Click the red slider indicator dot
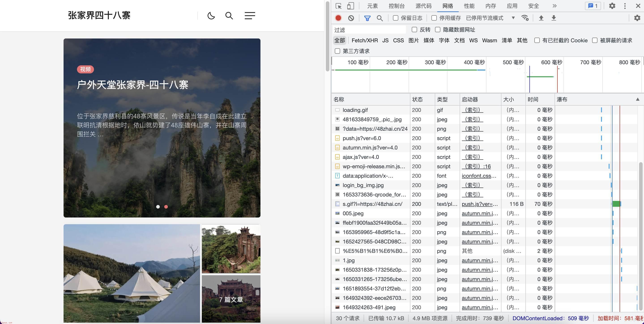 [x=166, y=207]
